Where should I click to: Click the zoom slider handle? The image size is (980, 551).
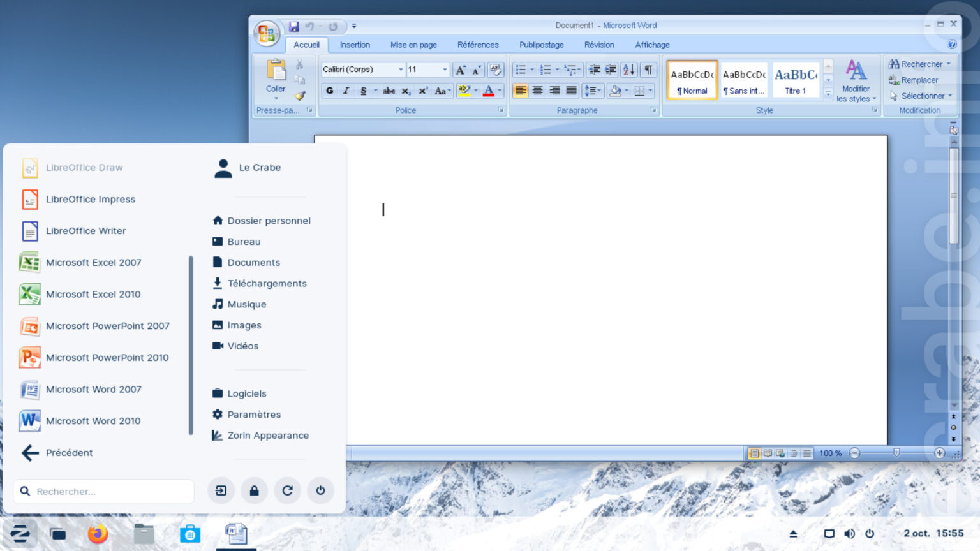coord(896,453)
